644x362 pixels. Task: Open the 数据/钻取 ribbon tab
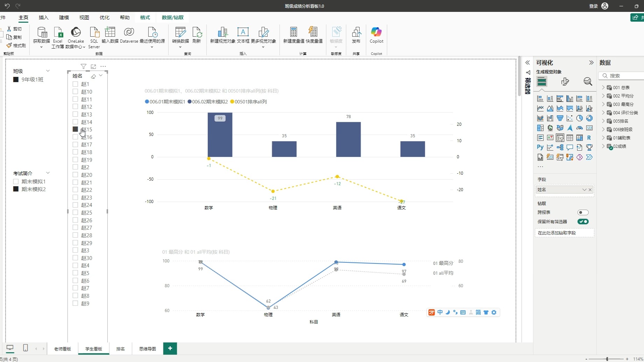point(172,17)
